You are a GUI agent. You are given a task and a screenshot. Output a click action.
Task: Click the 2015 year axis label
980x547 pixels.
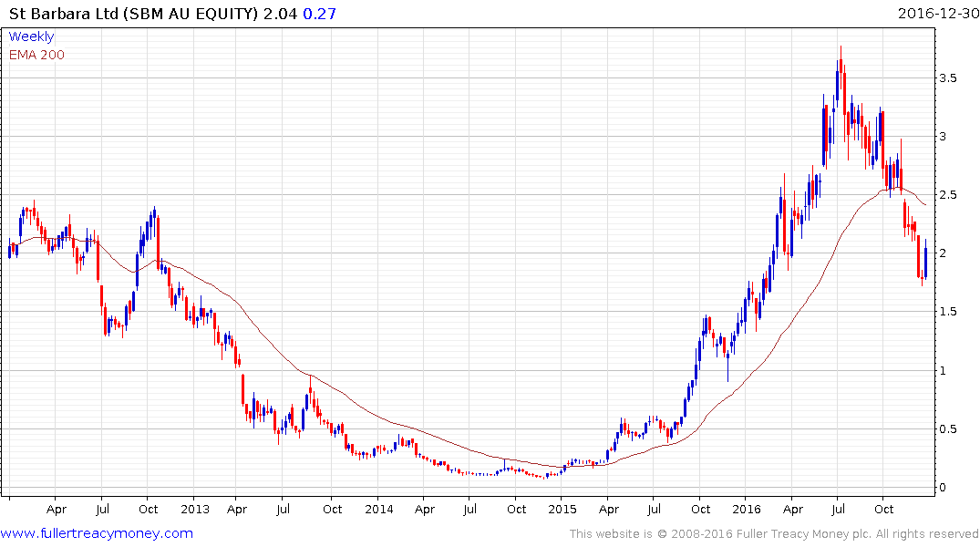562,510
